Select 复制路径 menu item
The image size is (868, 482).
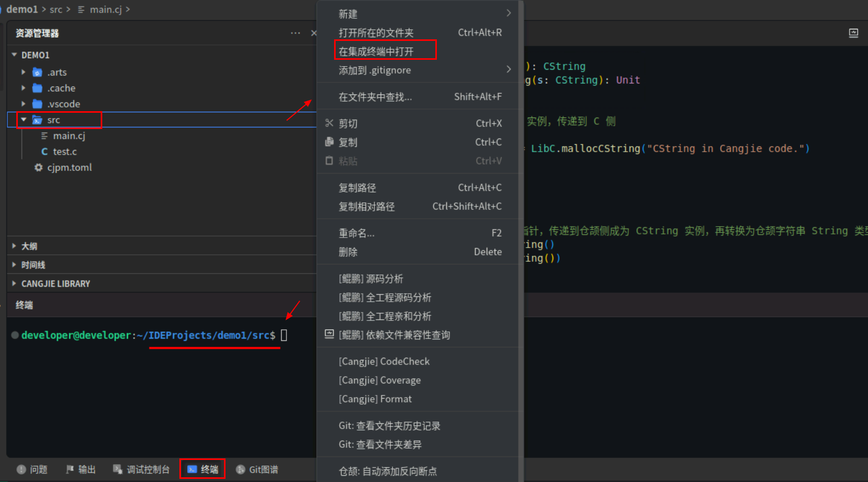417,187
